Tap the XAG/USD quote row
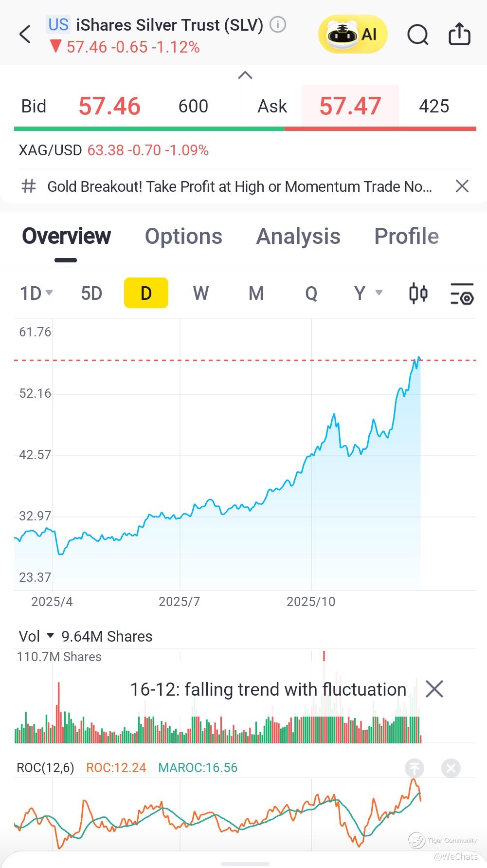The image size is (487, 868). pos(113,150)
